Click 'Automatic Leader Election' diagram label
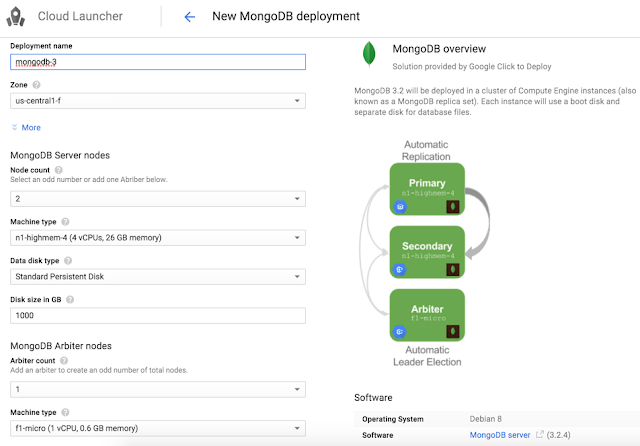Screen dimensions: 640x446 point(427,356)
